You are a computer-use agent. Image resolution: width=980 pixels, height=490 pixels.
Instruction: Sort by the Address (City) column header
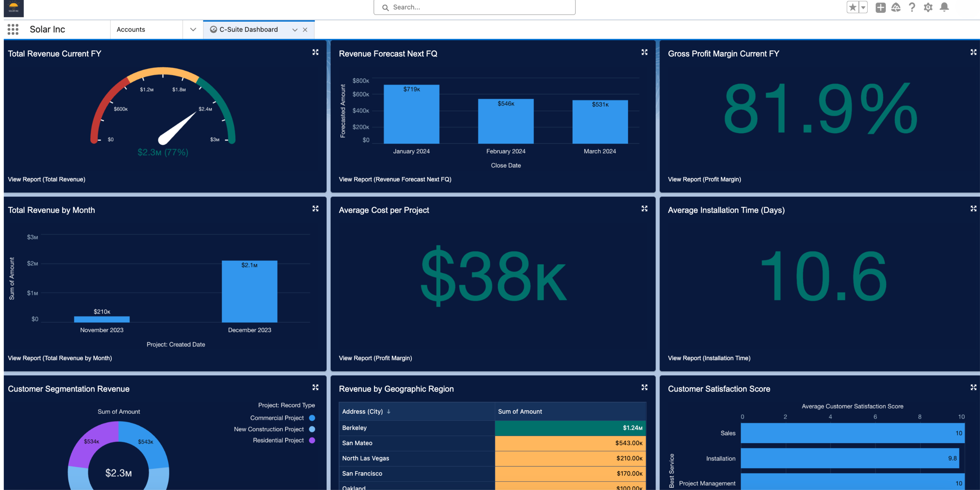click(x=417, y=411)
